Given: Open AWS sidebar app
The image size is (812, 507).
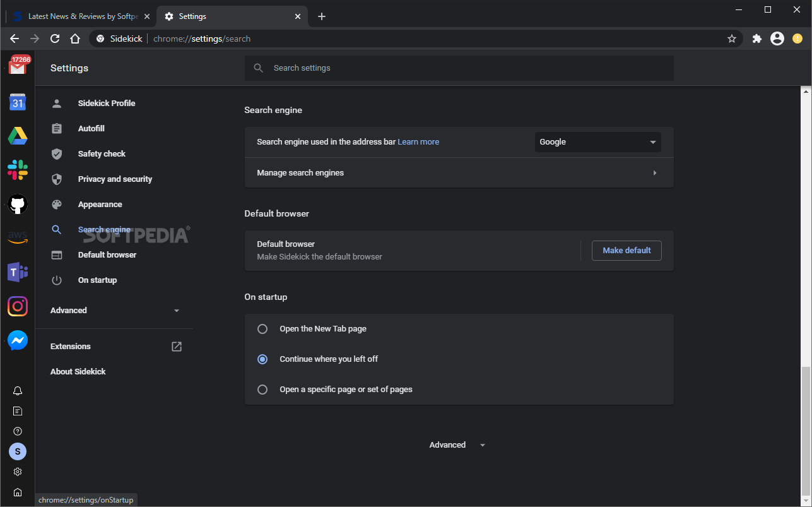Looking at the screenshot, I should [18, 238].
